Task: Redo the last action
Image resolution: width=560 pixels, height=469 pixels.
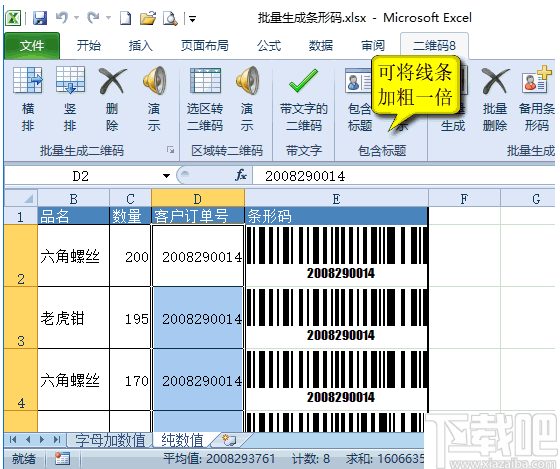Action: [x=94, y=18]
